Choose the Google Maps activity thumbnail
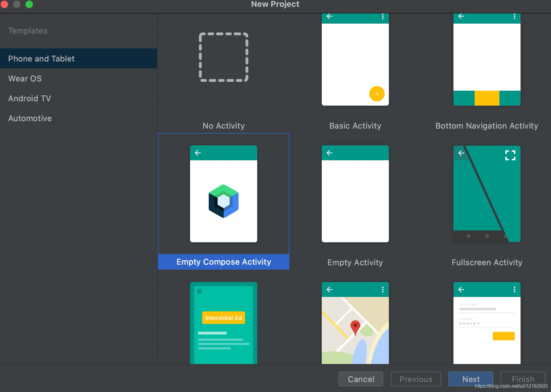Screen dimensions: 551x392 click(x=355, y=323)
